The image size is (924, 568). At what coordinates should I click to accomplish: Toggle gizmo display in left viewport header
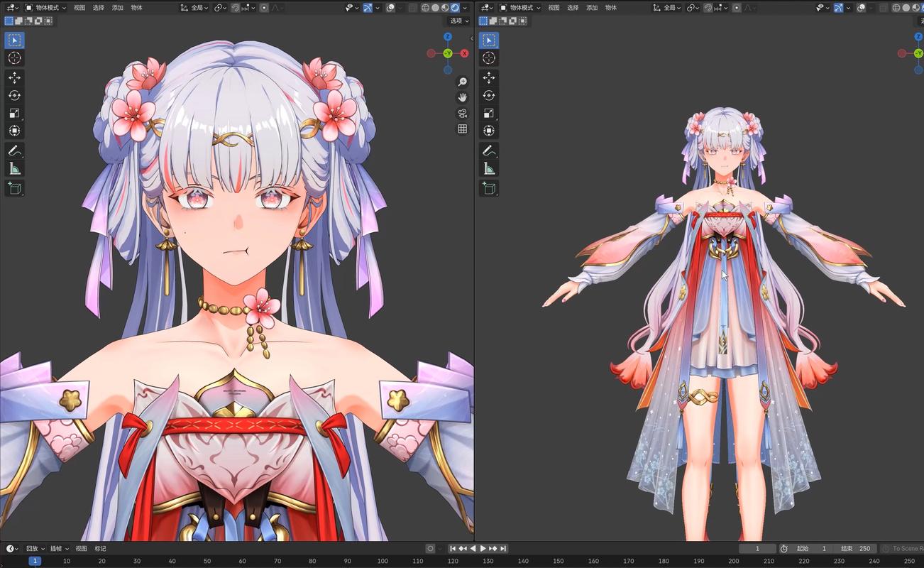(368, 8)
